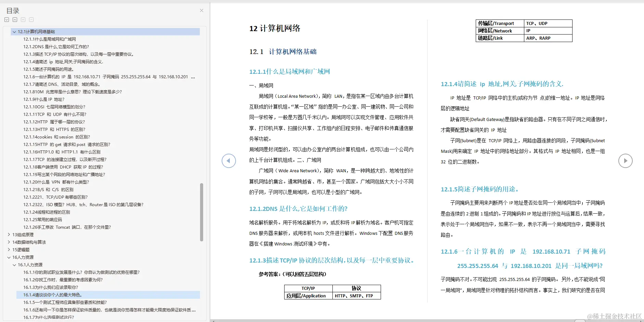Expand the 15逻辑题 section
The image size is (644, 322).
[x=9, y=250]
